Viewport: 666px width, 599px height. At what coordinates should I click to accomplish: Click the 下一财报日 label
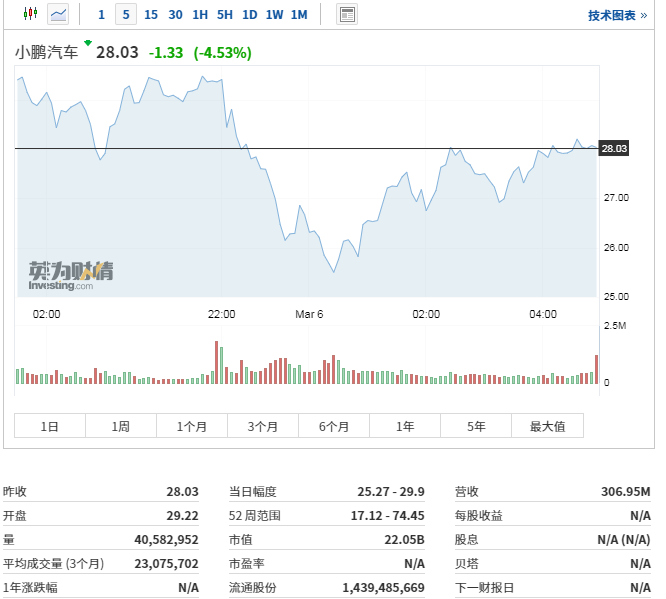[x=485, y=588]
